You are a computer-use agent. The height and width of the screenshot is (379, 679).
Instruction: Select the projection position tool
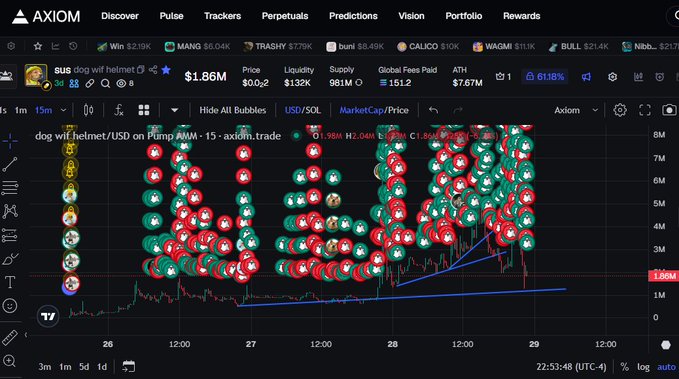pos(10,235)
